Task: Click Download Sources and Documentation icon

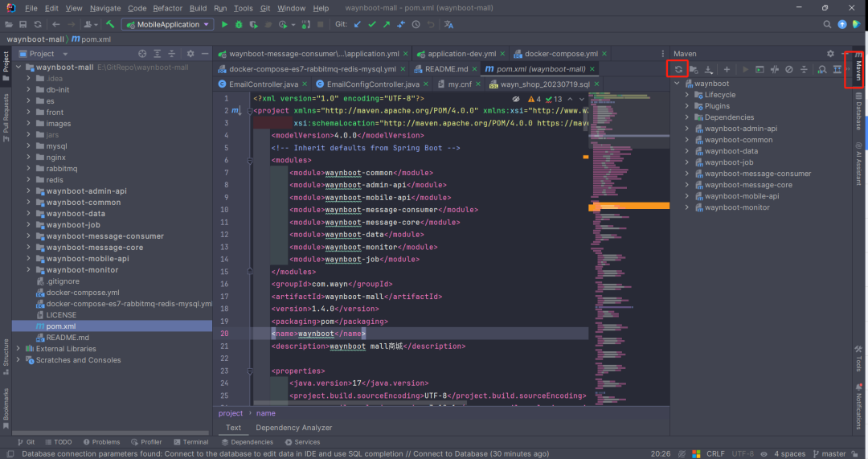Action: [709, 69]
